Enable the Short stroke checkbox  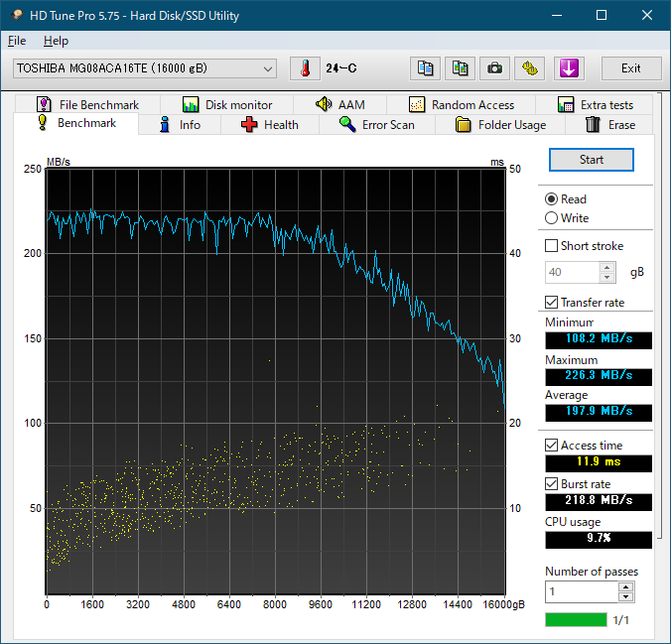tap(551, 246)
